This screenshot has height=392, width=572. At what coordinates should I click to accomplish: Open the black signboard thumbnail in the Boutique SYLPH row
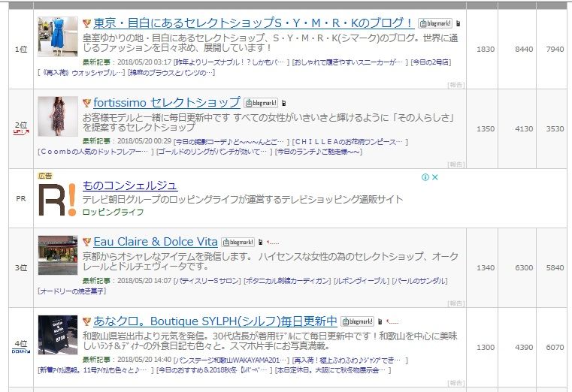click(x=58, y=335)
